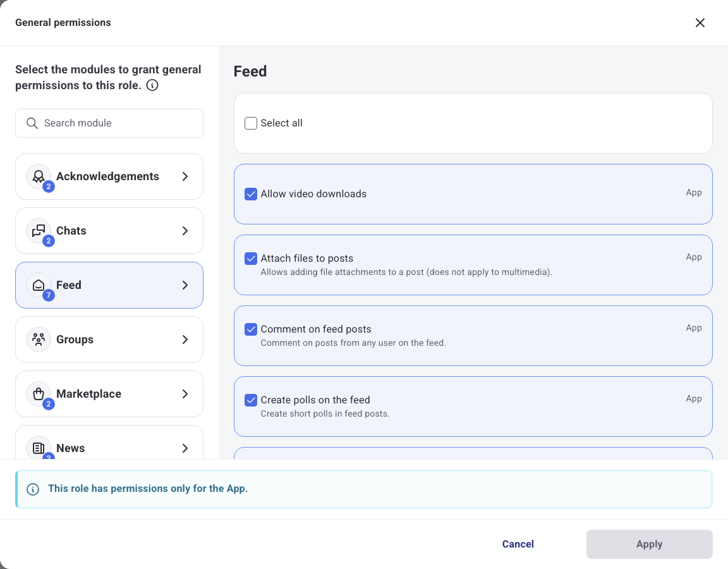
Task: Click the info icon in App-only banner
Action: (x=33, y=489)
